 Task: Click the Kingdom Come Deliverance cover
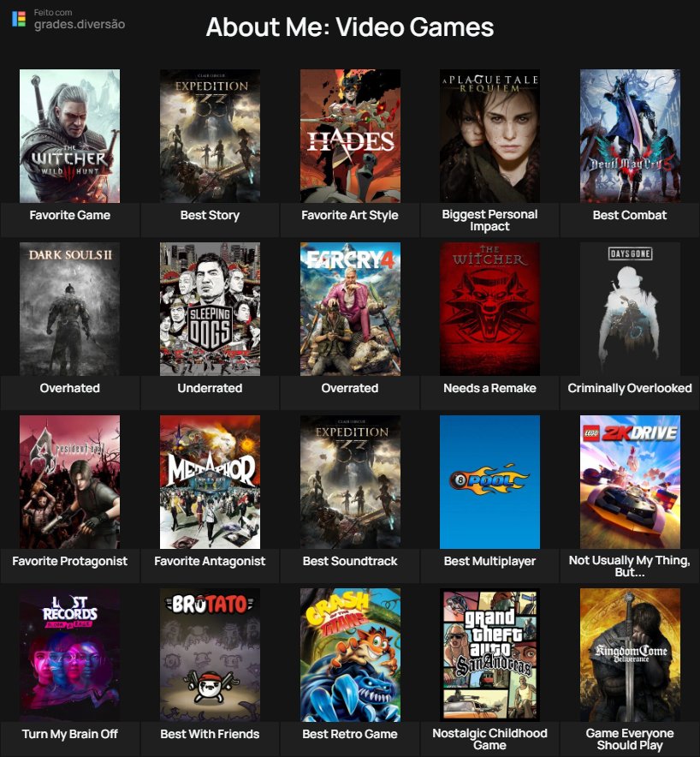click(x=630, y=654)
